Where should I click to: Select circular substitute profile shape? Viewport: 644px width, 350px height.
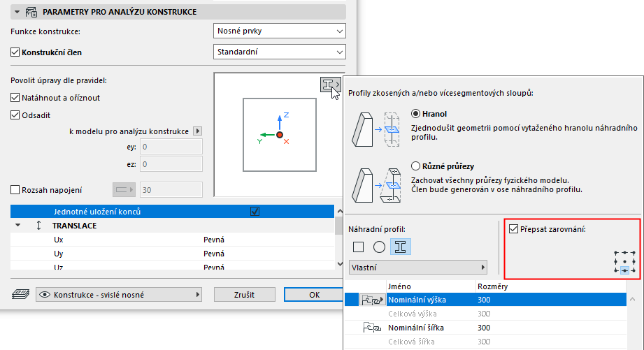379,247
